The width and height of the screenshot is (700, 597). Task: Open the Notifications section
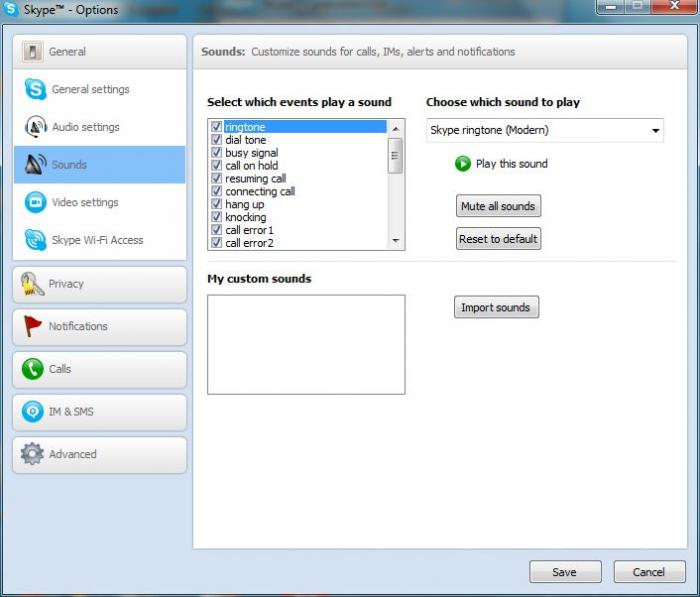pos(100,327)
